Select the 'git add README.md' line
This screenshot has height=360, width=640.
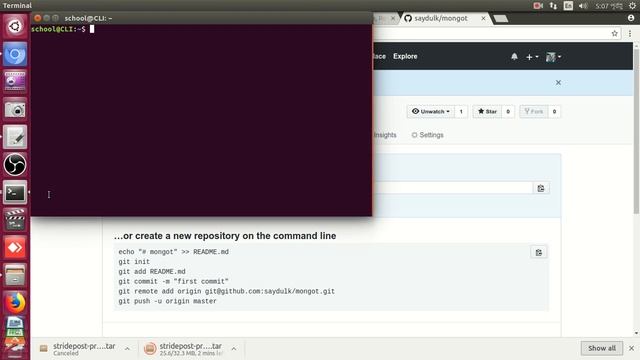[x=152, y=271]
